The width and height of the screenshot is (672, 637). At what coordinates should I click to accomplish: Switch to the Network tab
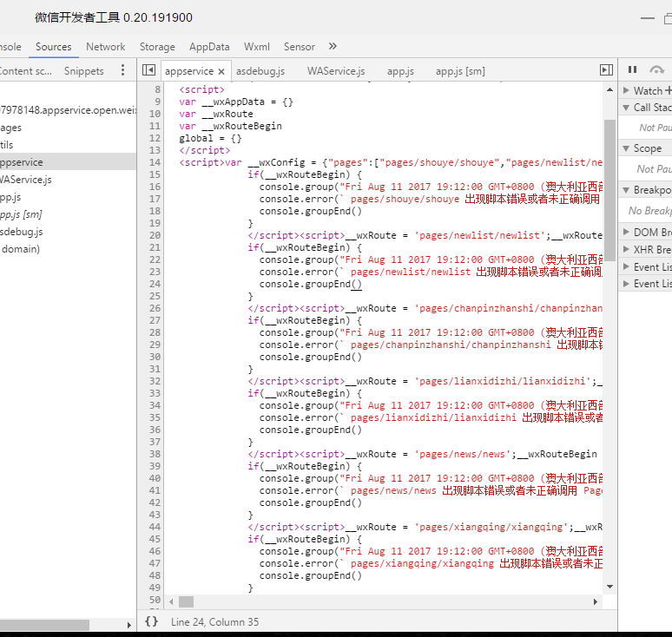point(105,47)
